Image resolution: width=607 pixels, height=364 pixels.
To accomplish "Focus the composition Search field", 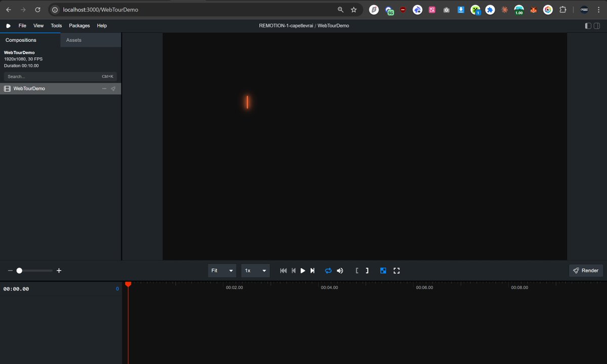I will [60, 76].
